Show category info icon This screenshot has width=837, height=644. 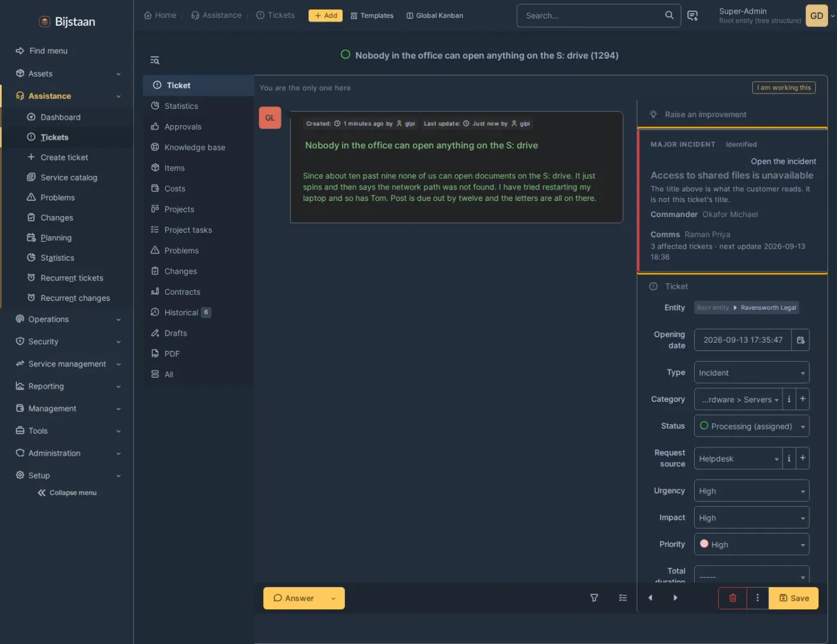[789, 399]
